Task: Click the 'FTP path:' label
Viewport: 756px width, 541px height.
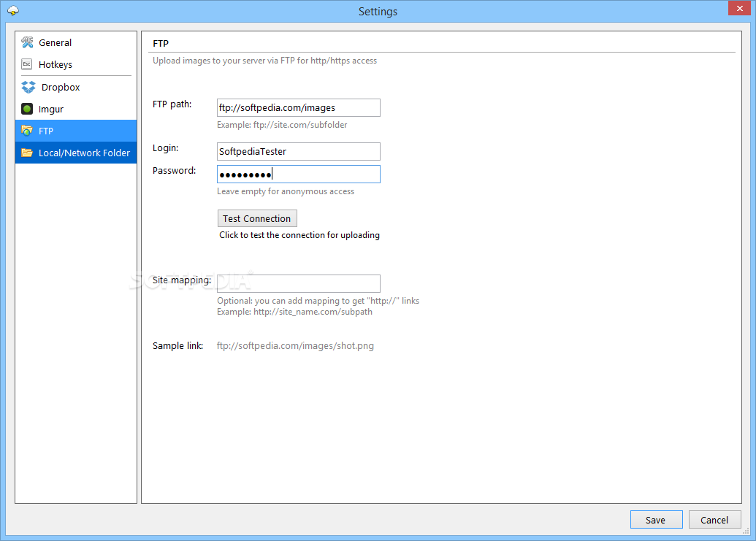Action: pyautogui.click(x=172, y=104)
